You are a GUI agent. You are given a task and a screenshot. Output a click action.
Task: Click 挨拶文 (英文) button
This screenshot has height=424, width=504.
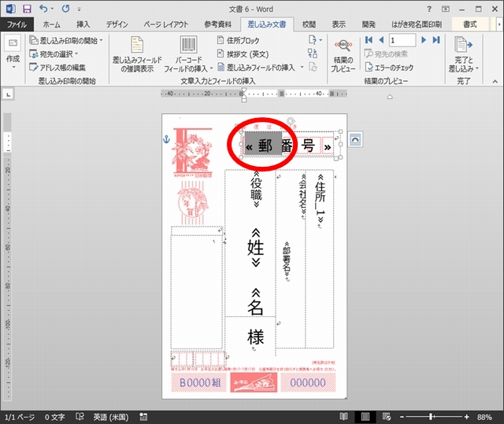[x=243, y=54]
